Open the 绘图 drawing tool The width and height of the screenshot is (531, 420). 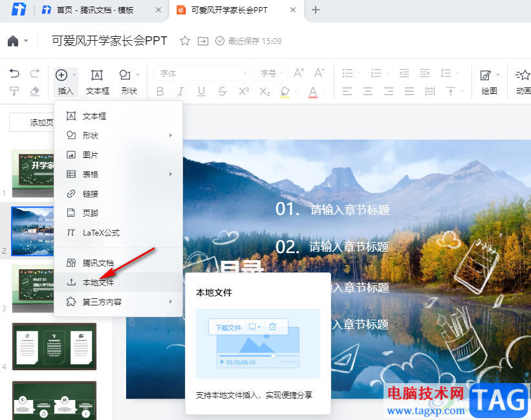point(489,82)
